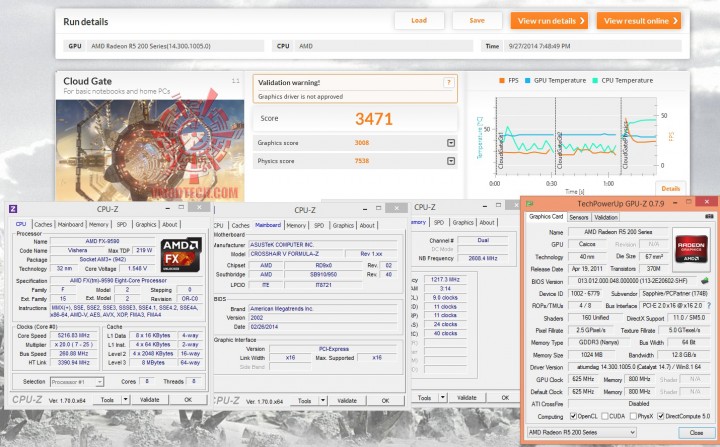Image resolution: width=720 pixels, height=447 pixels.
Task: Click Physics score value 7538
Action: coord(362,161)
